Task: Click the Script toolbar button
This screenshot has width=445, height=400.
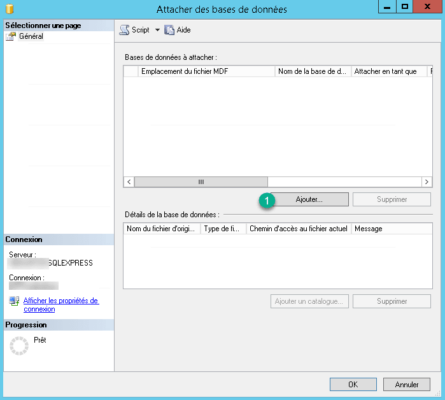Action: pos(135,30)
